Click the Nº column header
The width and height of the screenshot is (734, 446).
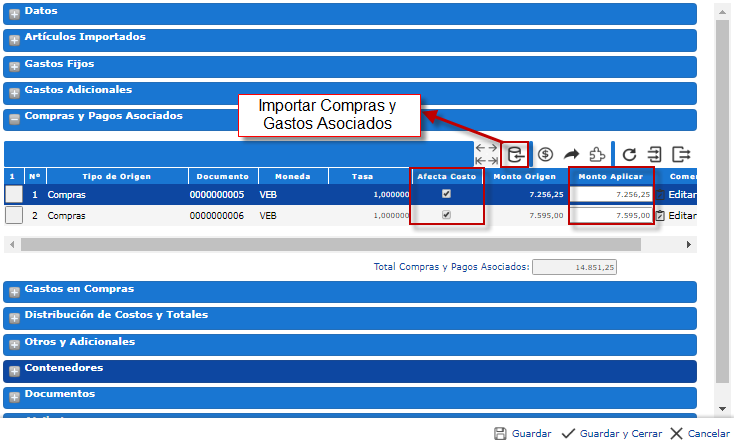(35, 176)
